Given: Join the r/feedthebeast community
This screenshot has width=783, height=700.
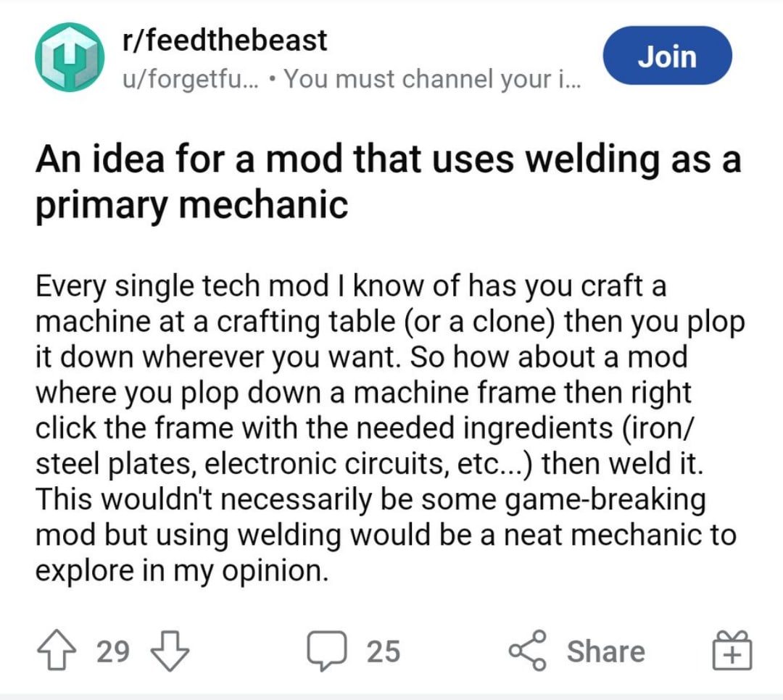Looking at the screenshot, I should [x=668, y=55].
